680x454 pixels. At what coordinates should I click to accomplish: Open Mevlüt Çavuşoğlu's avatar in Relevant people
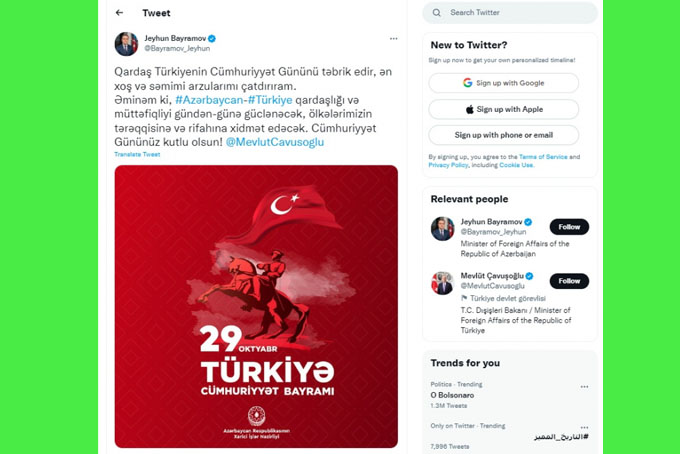(x=442, y=283)
